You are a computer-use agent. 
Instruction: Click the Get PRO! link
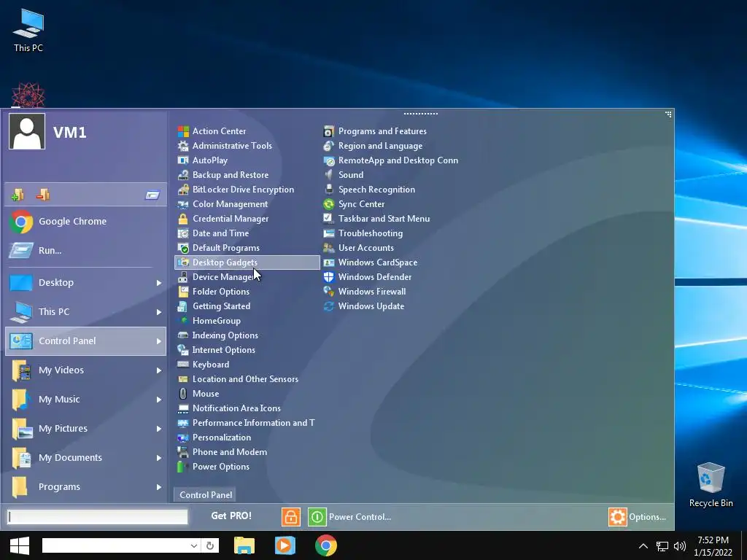point(231,516)
